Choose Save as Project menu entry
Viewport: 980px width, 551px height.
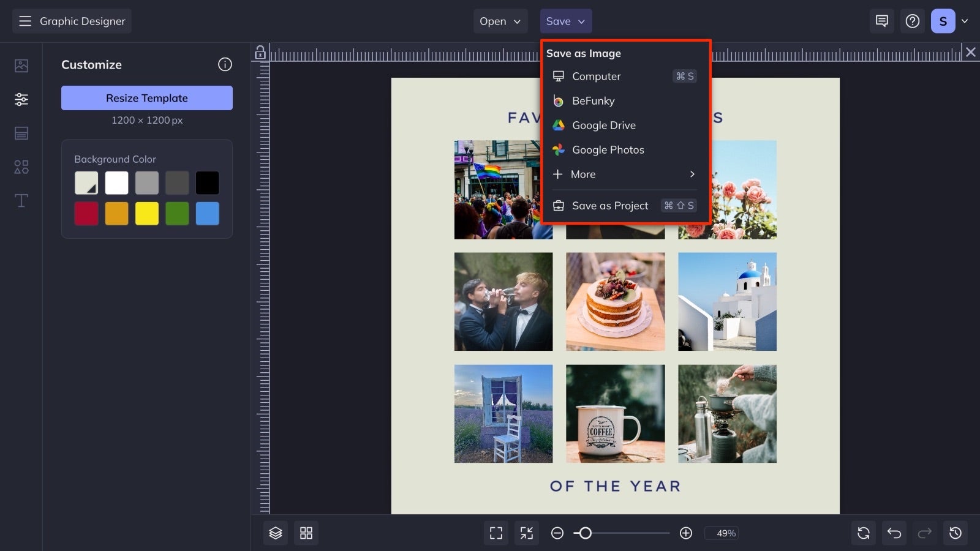(610, 205)
